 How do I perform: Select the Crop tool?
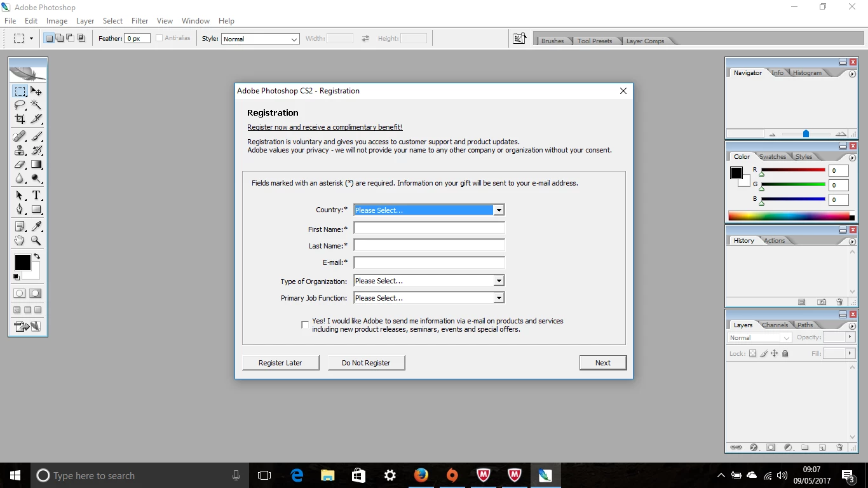point(20,119)
